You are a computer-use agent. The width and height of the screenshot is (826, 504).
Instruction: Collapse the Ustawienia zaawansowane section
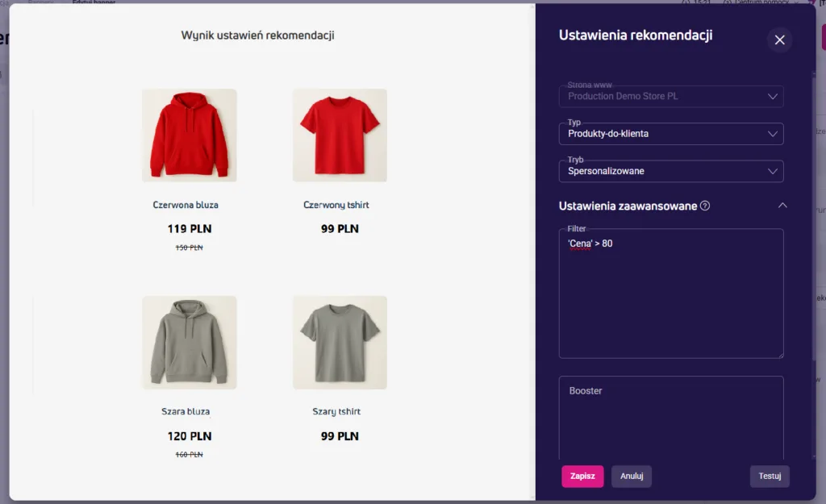(x=782, y=206)
